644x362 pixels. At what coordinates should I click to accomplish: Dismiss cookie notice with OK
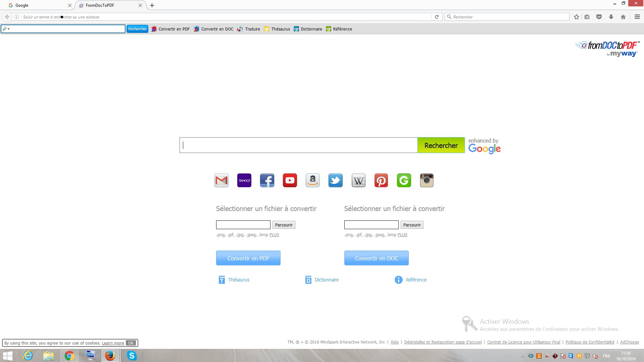[131, 343]
